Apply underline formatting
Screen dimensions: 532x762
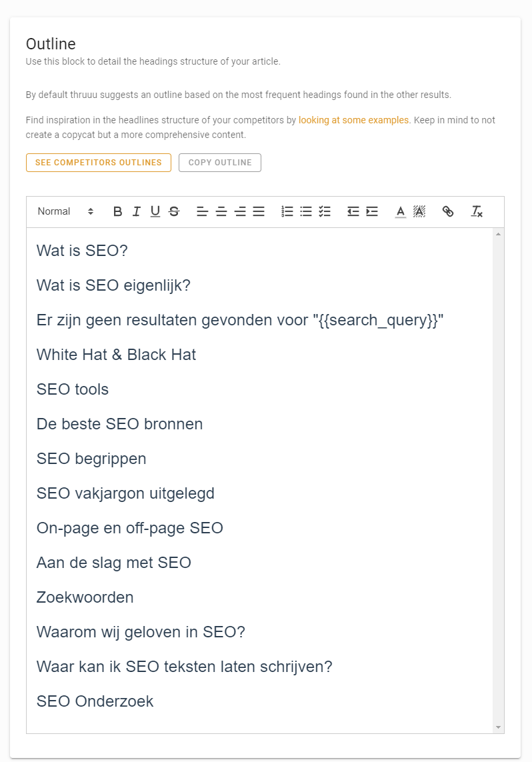[x=155, y=211]
